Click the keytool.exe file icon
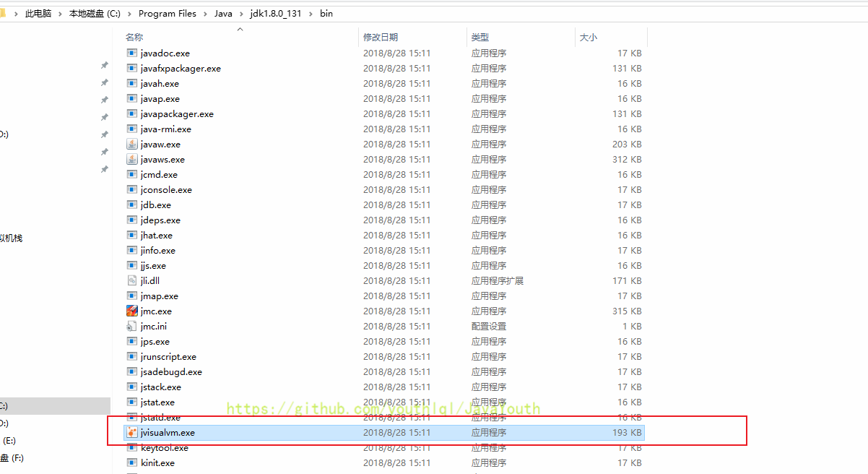 pos(131,447)
